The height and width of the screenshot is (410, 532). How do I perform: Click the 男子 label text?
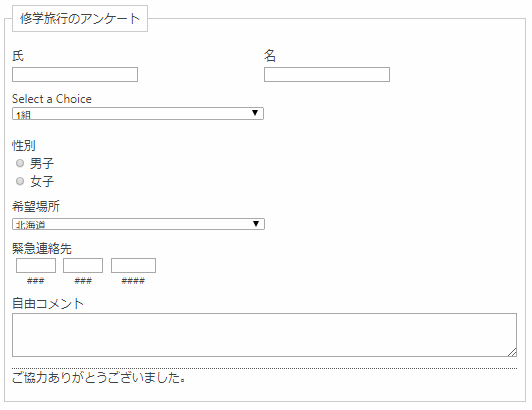tap(42, 164)
